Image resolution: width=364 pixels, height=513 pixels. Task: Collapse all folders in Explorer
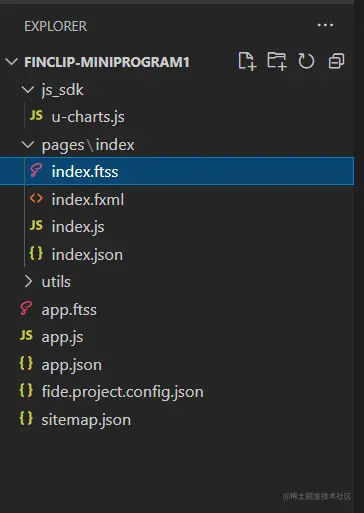click(336, 61)
